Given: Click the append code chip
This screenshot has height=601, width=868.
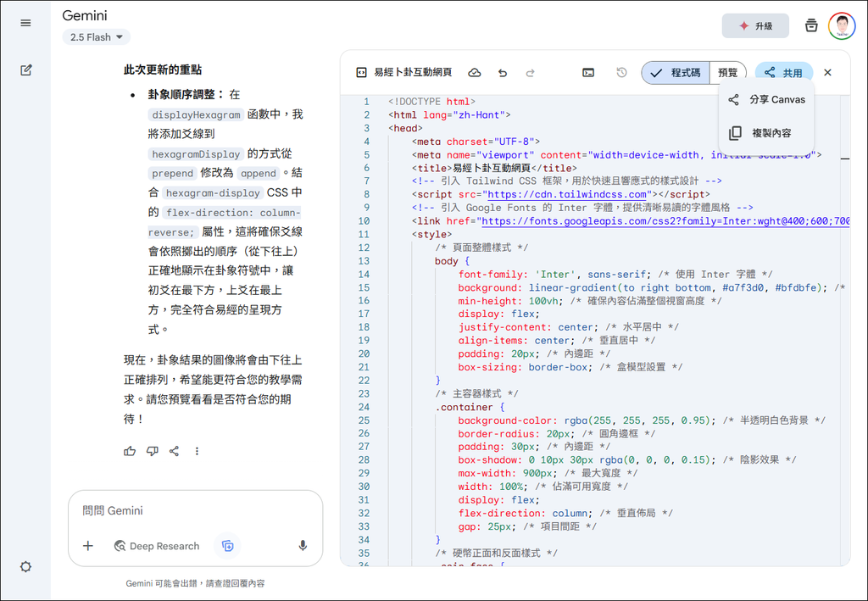Looking at the screenshot, I should tap(258, 173).
